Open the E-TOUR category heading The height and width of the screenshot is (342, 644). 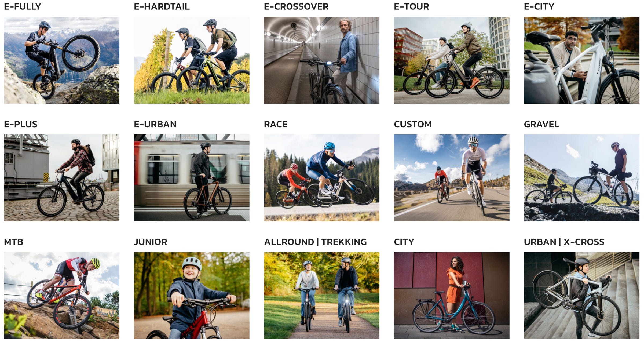point(411,6)
